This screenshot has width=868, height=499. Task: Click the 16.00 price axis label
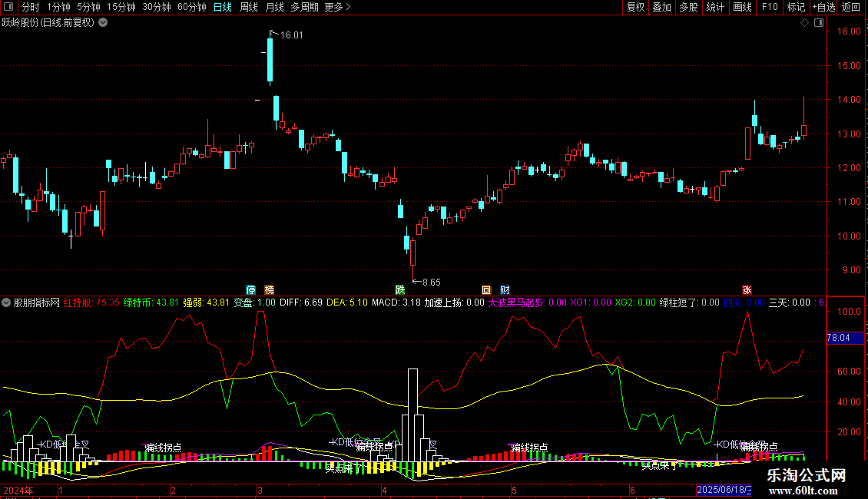(849, 31)
